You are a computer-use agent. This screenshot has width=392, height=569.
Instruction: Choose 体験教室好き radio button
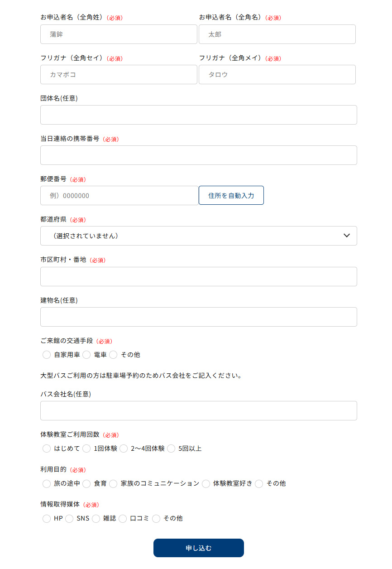coord(206,483)
